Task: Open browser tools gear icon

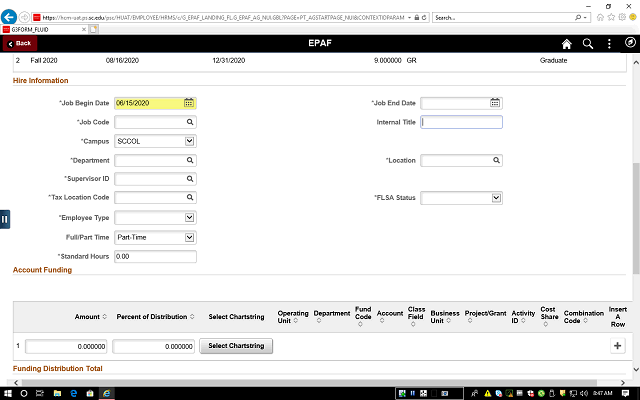Action: (x=622, y=17)
